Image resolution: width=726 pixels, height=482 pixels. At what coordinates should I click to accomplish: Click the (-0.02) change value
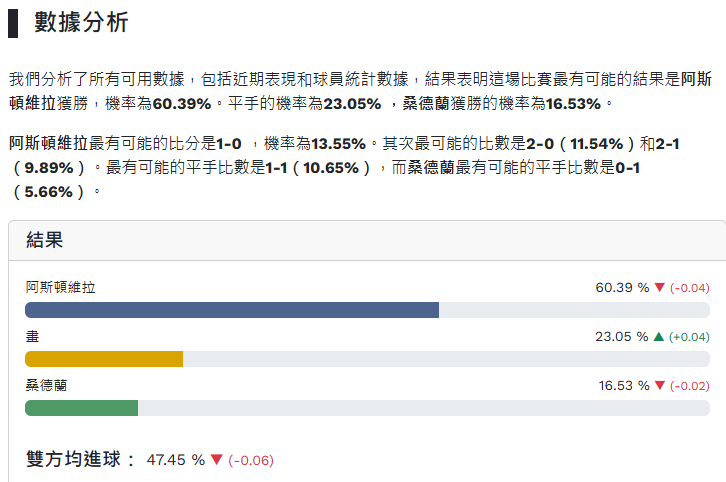pos(690,385)
